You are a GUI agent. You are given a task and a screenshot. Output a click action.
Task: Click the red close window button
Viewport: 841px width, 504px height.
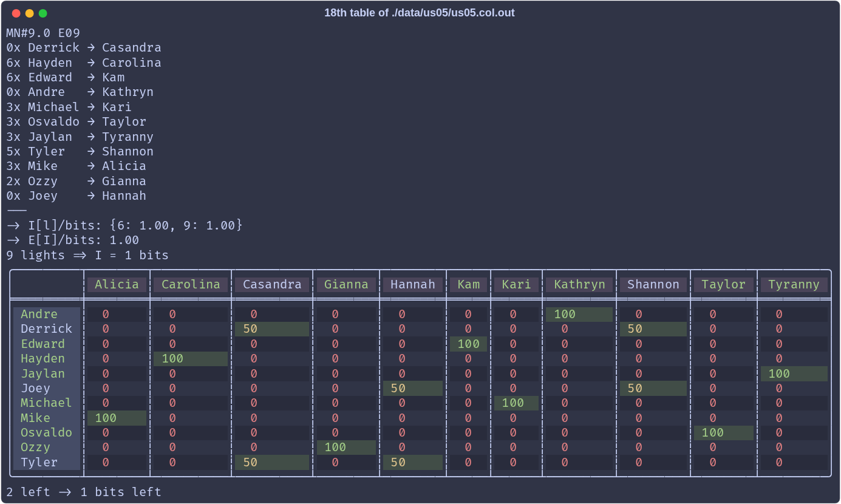pos(16,13)
